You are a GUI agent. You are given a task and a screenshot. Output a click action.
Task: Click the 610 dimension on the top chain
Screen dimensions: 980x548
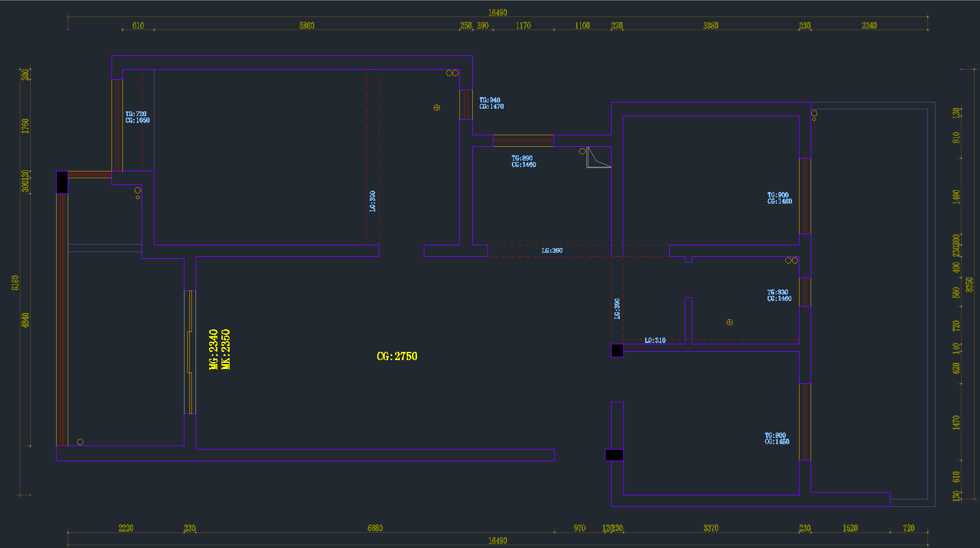coord(138,26)
